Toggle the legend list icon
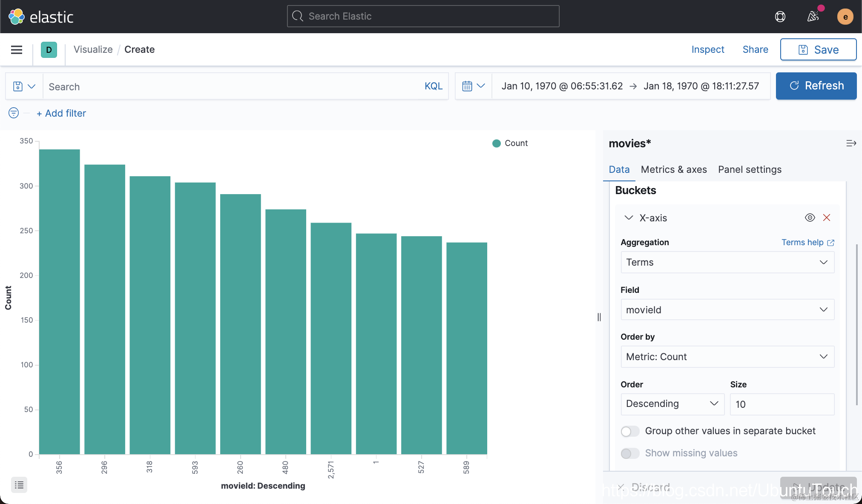This screenshot has width=862, height=504. 19,484
